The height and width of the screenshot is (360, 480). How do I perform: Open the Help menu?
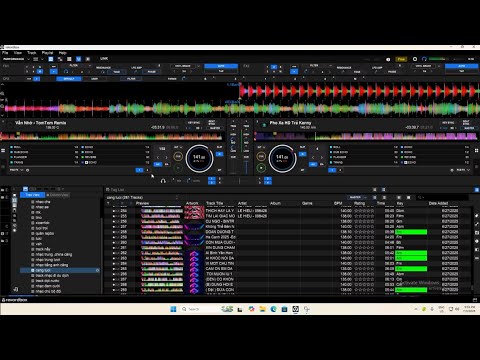(x=63, y=53)
